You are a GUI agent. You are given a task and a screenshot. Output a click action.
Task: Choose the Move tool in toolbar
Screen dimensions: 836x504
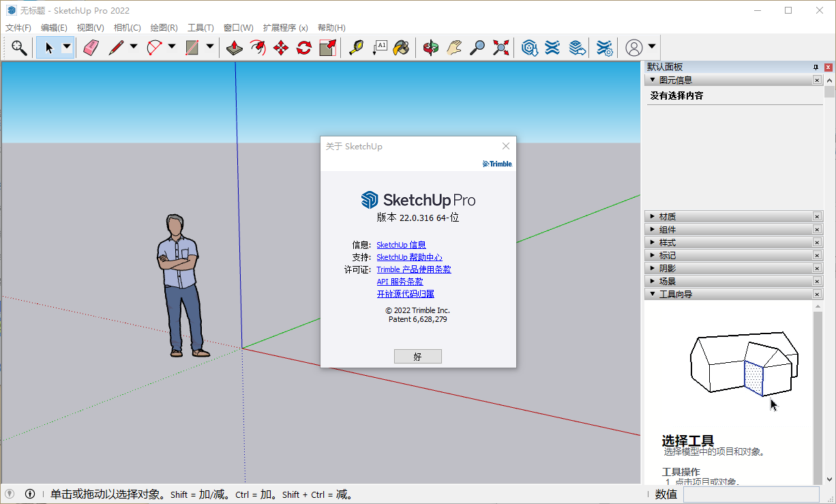(280, 47)
